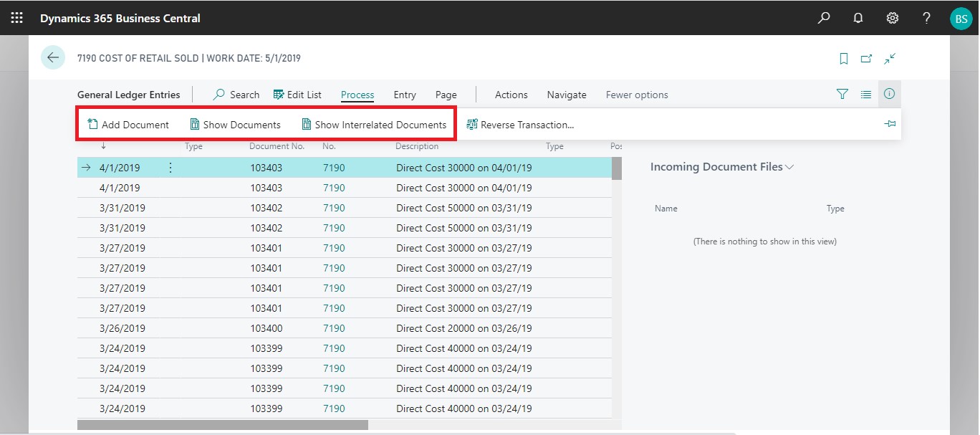The width and height of the screenshot is (980, 435).
Task: Open the notifications bell
Action: (858, 18)
